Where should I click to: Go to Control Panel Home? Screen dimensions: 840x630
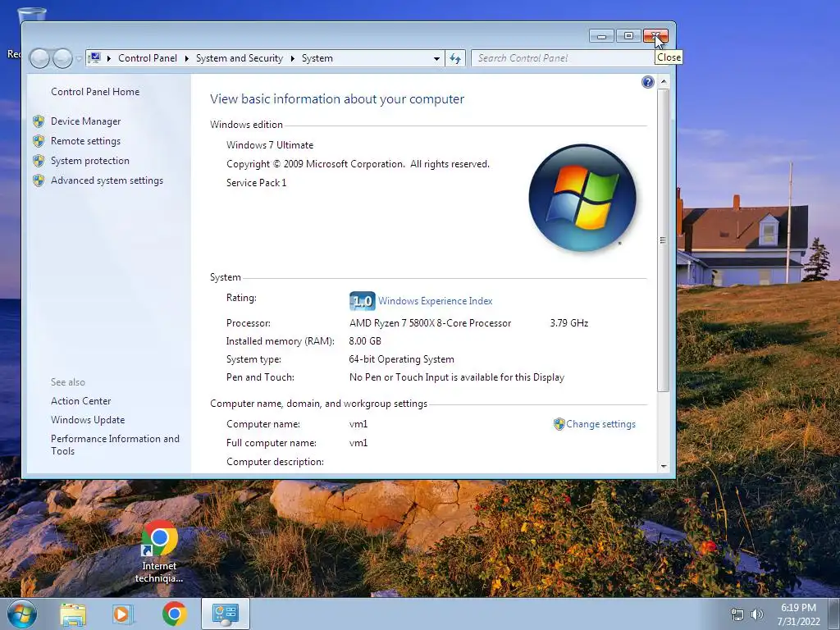pos(95,92)
